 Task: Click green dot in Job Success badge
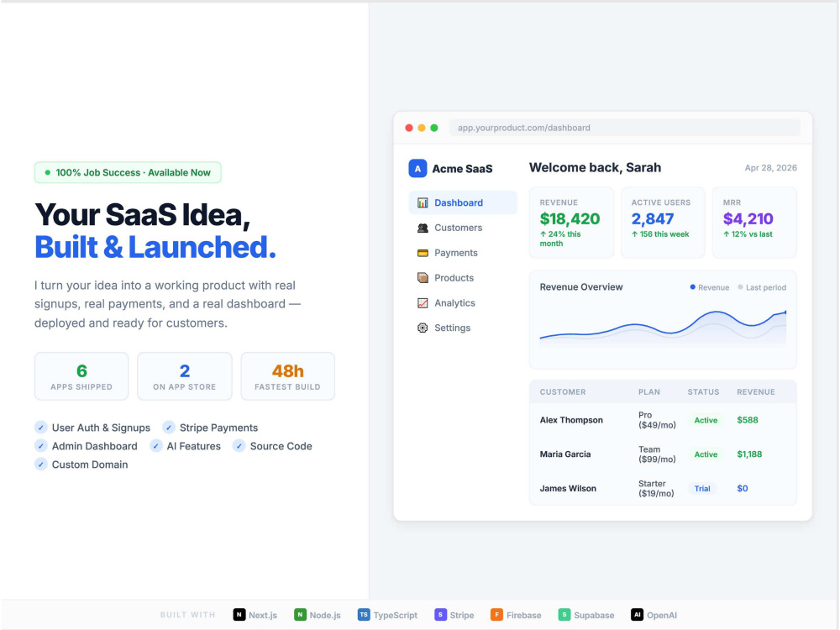(x=48, y=172)
